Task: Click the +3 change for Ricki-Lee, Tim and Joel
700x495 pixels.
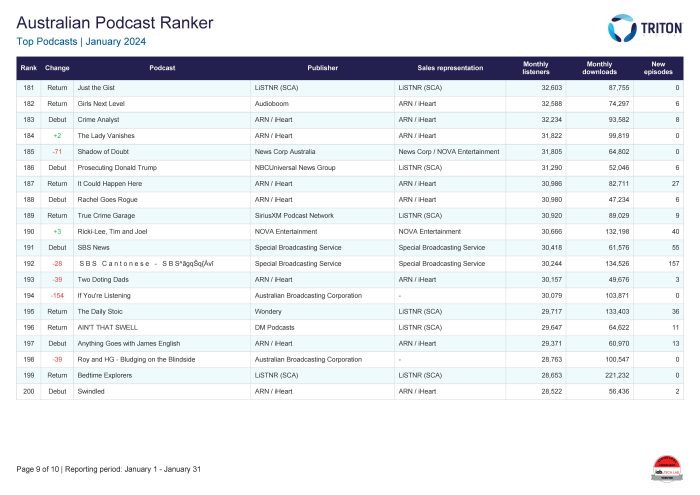Action: click(x=57, y=232)
